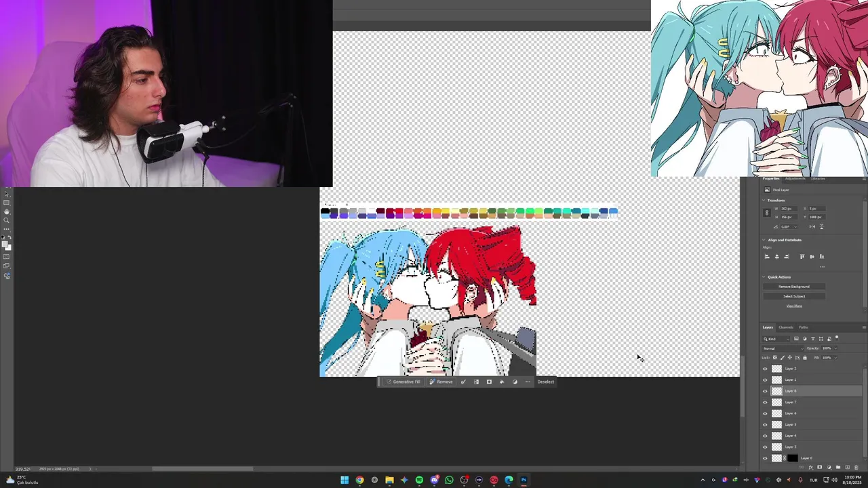This screenshot has height=488, width=868.
Task: Click the width W input field
Action: [789, 209]
